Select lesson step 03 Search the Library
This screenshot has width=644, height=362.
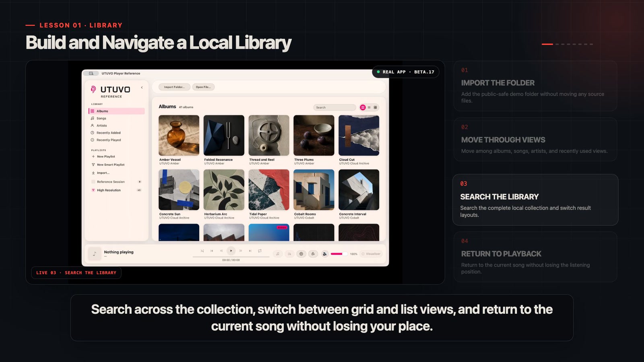(535, 200)
